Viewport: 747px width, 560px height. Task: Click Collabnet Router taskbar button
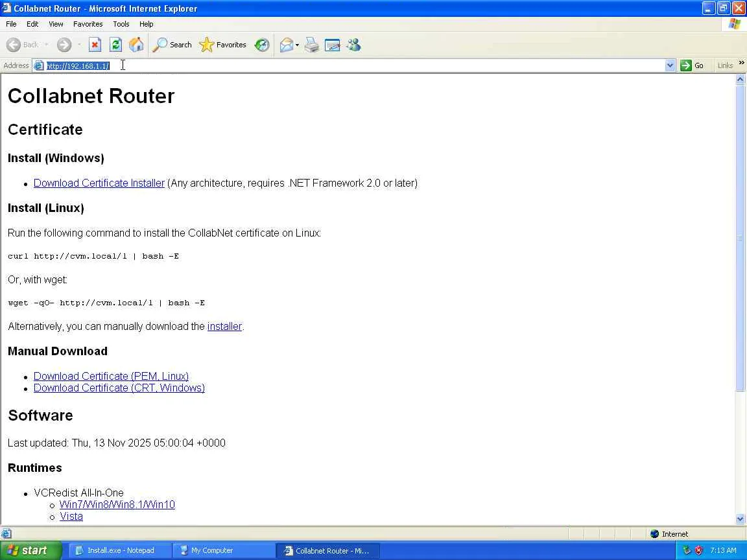click(x=328, y=550)
